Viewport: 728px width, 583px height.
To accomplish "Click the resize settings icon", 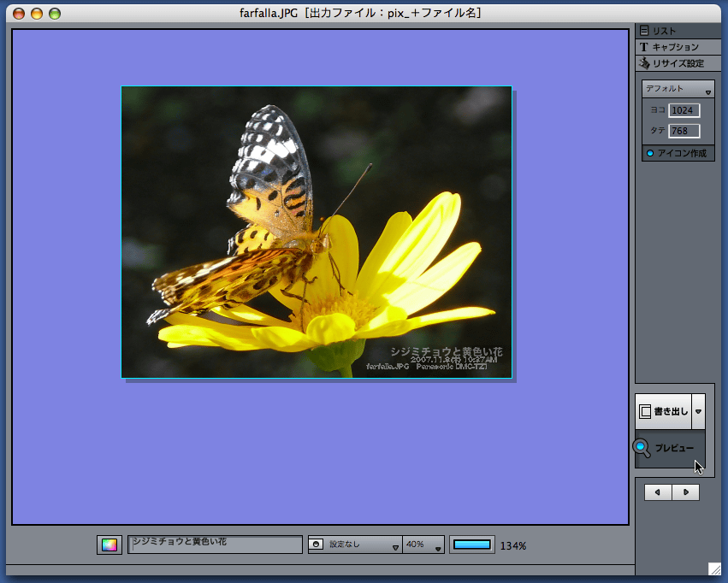I will click(x=644, y=63).
